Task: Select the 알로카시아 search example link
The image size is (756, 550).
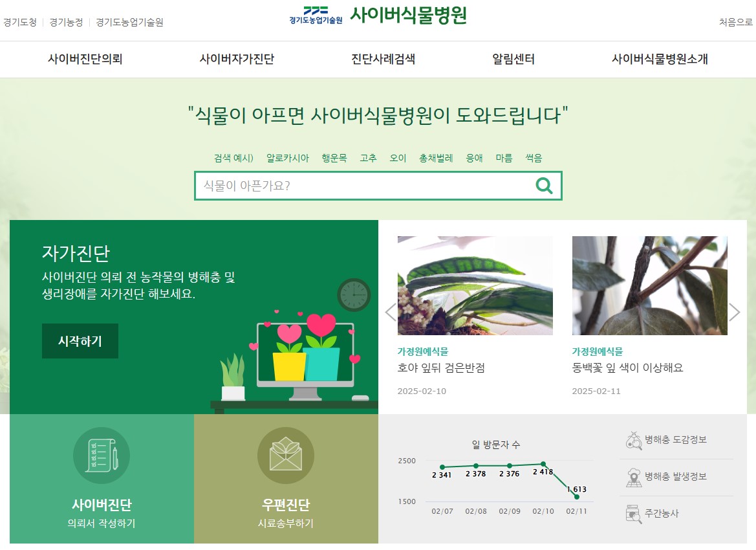Action: click(287, 158)
